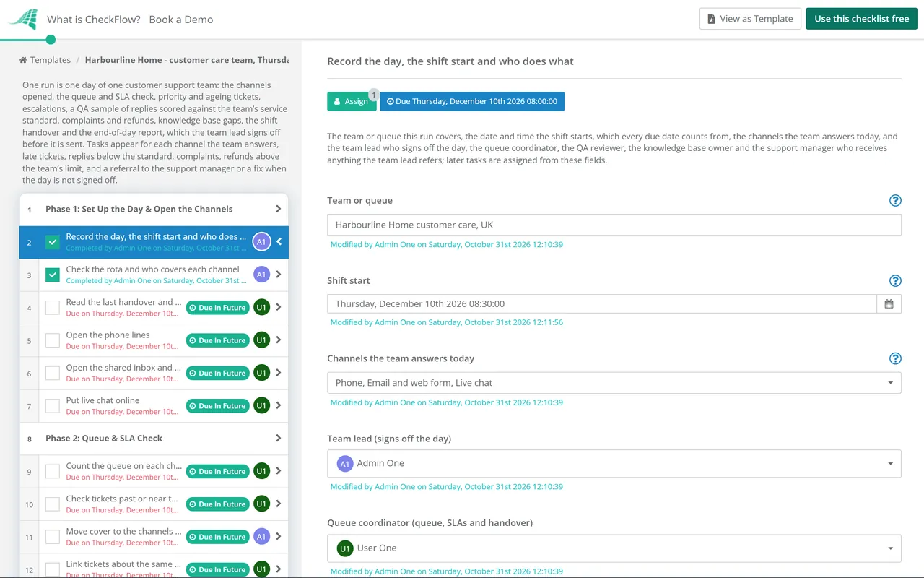Show help for Shift start field
924x578 pixels.
pos(895,281)
